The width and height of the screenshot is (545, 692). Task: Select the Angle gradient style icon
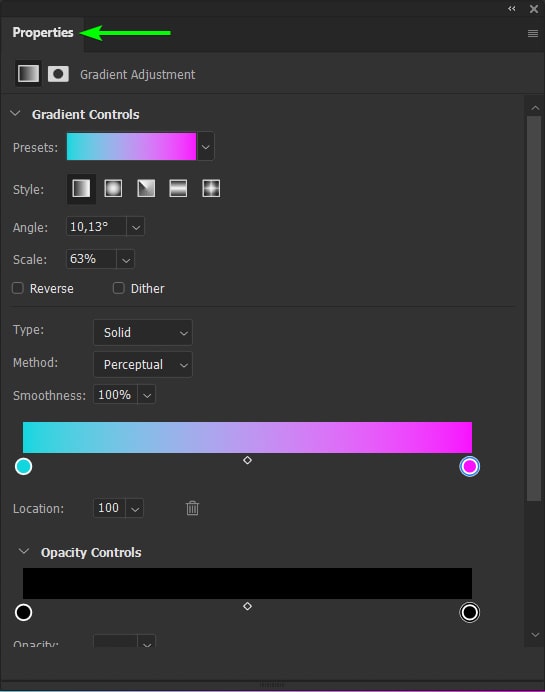click(x=146, y=188)
